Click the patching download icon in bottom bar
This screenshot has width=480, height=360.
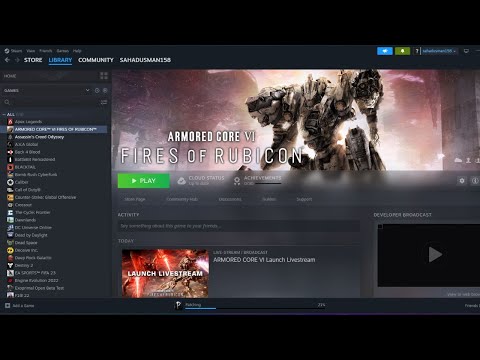(178, 305)
